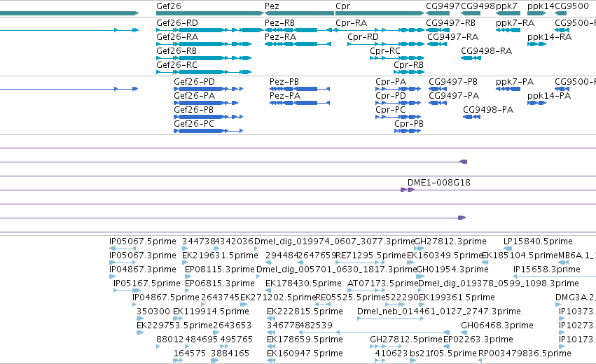Select the Gef26 gene label
The image size is (596, 364).
coord(169,6)
